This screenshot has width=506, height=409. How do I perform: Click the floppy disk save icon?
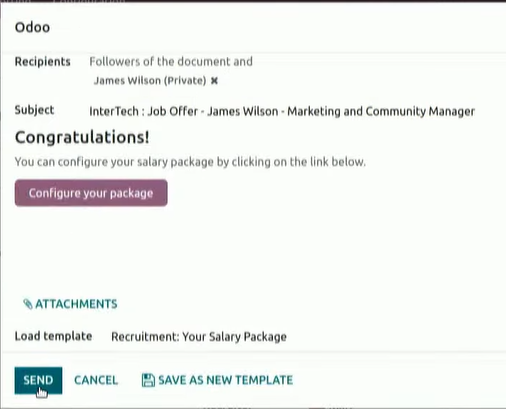tap(148, 380)
